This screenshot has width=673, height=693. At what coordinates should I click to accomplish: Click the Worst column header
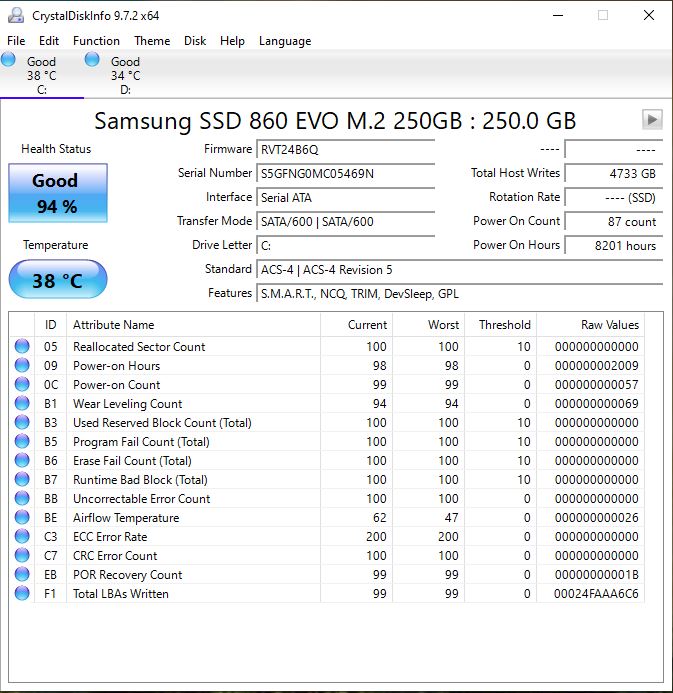point(429,325)
